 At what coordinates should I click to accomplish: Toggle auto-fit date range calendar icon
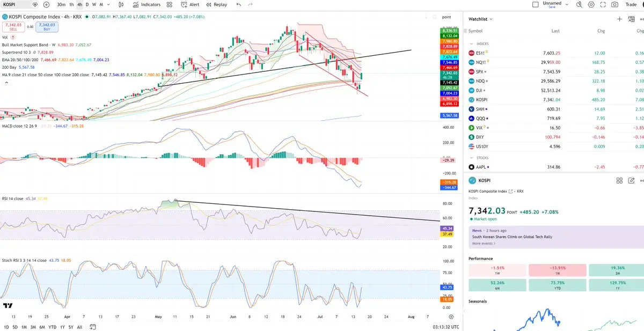tap(93, 327)
